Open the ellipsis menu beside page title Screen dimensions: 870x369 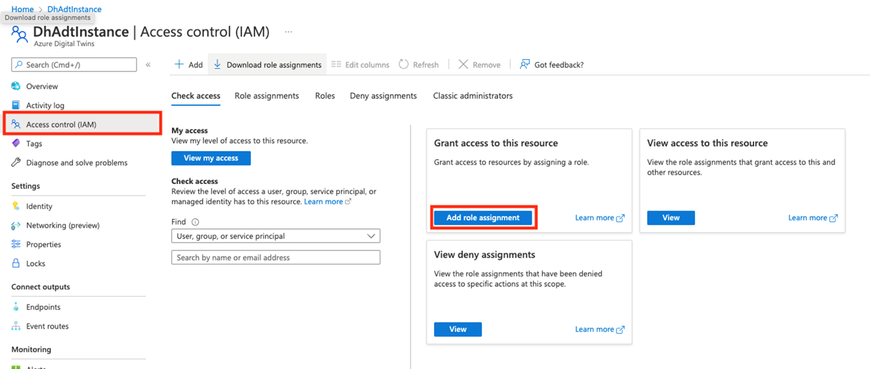click(288, 32)
